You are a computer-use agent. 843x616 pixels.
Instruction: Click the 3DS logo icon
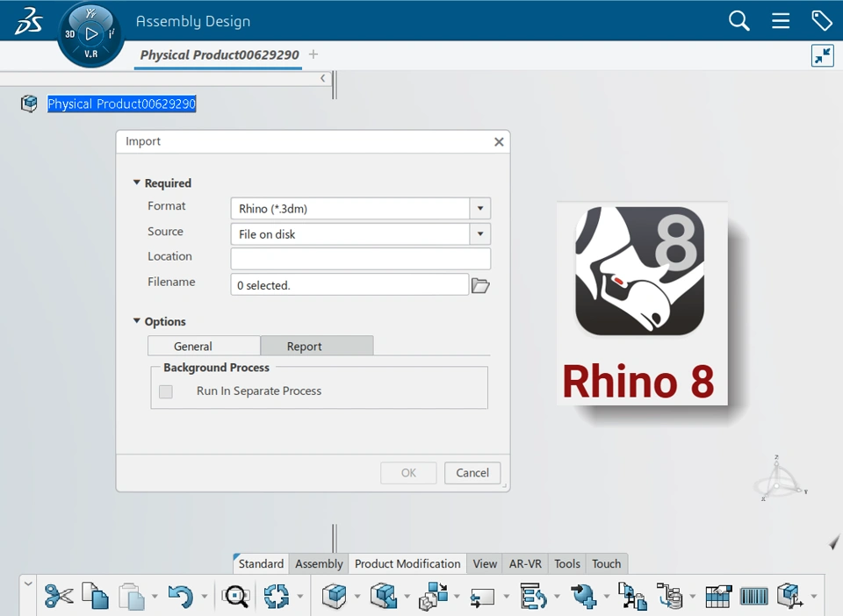(28, 21)
